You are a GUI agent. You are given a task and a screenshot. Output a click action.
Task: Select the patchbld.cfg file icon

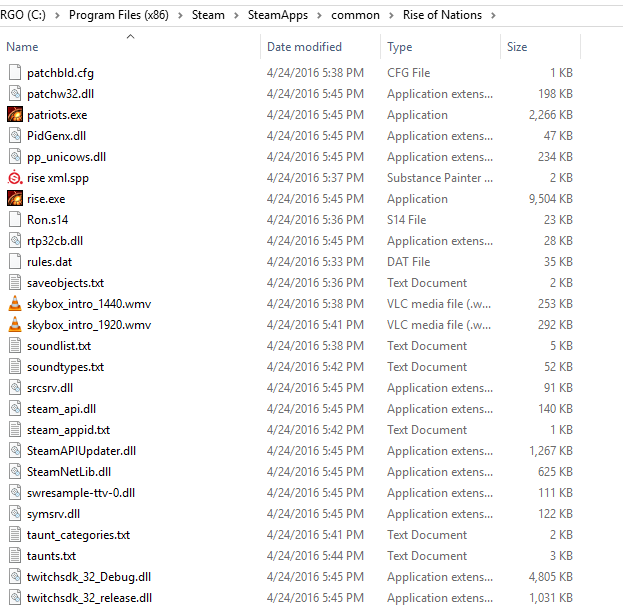point(15,73)
